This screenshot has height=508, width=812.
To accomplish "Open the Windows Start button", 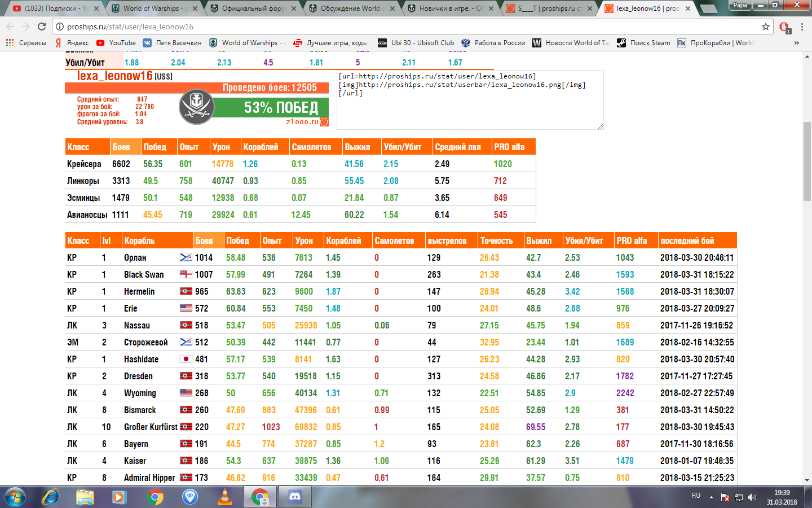I will (x=15, y=497).
